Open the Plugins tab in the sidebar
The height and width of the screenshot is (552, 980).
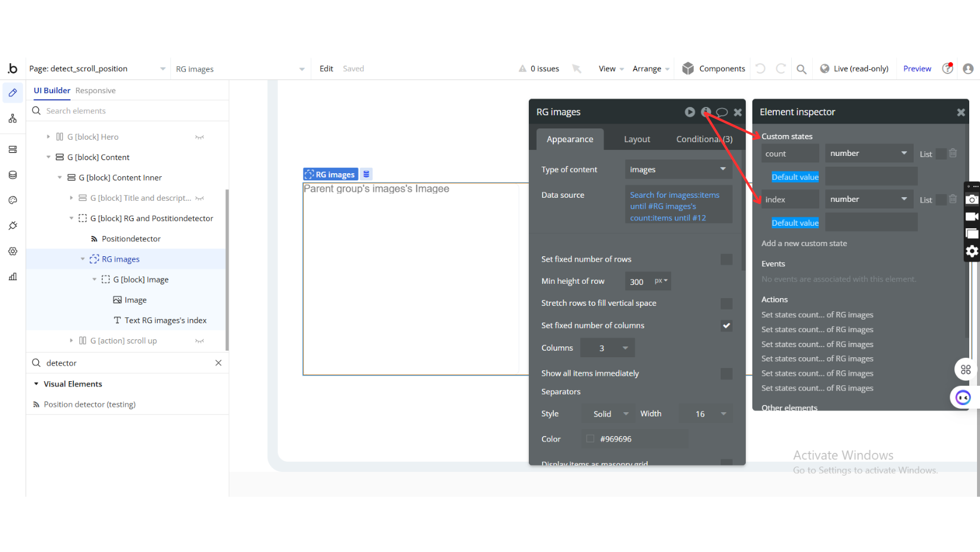[13, 226]
